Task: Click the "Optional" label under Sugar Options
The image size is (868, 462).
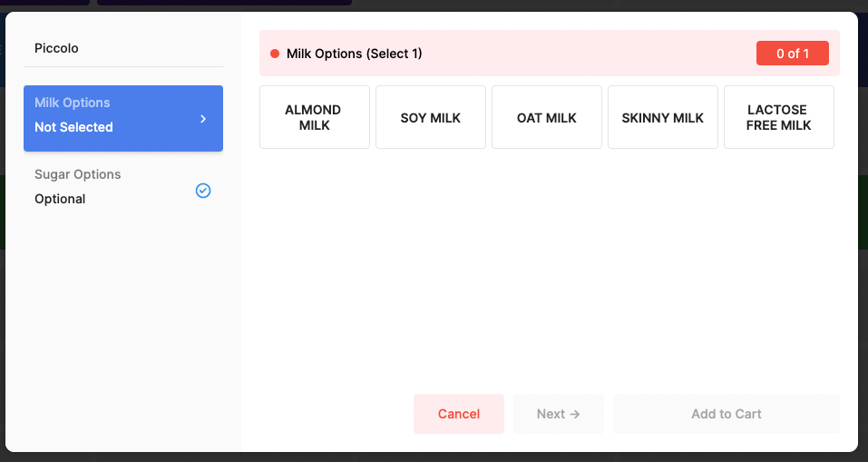Action: (x=60, y=199)
